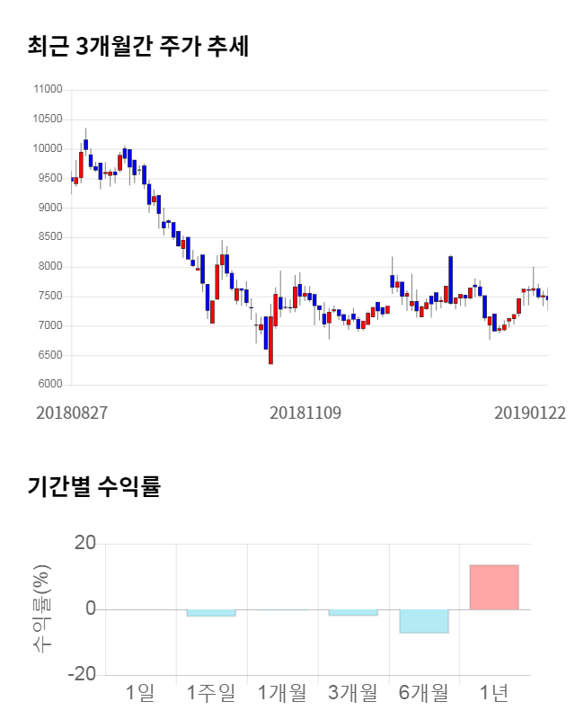Screen dimensions: 575x728
Task: Select the red 1년 return bar
Action: click(494, 587)
